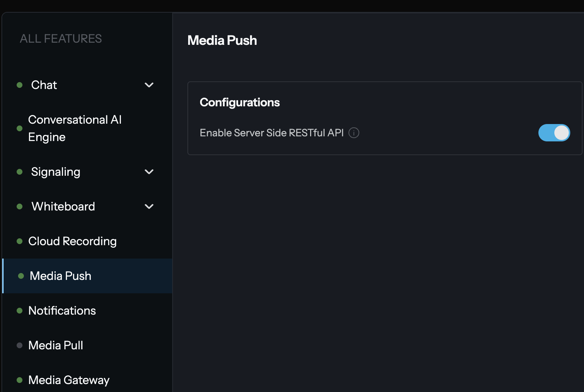Expand the Whiteboard chevron arrow

[x=149, y=206]
